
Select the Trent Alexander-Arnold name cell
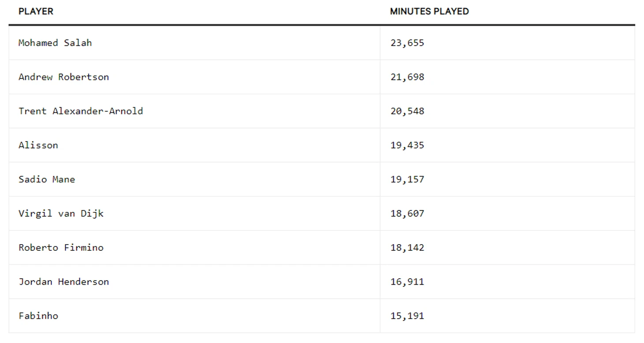pyautogui.click(x=81, y=111)
